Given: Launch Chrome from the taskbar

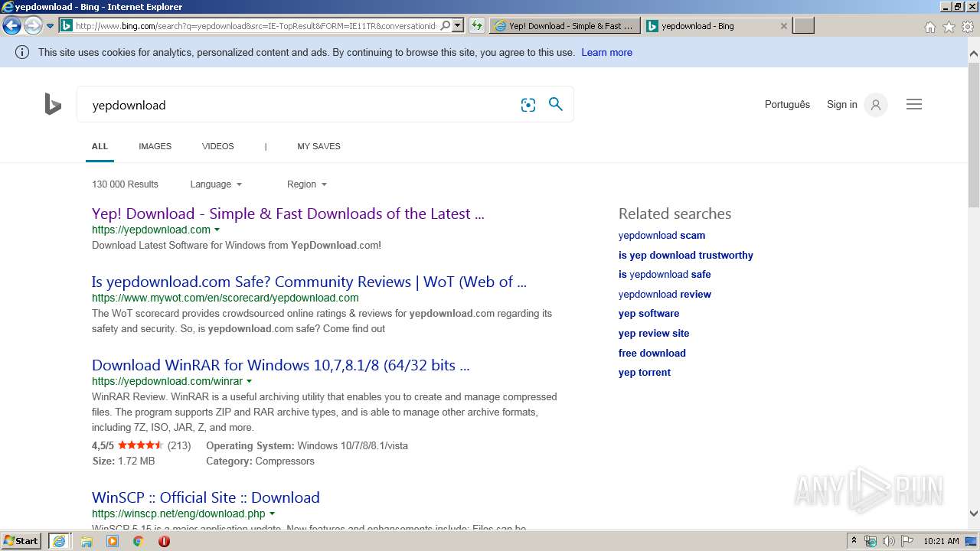Looking at the screenshot, I should 138,541.
